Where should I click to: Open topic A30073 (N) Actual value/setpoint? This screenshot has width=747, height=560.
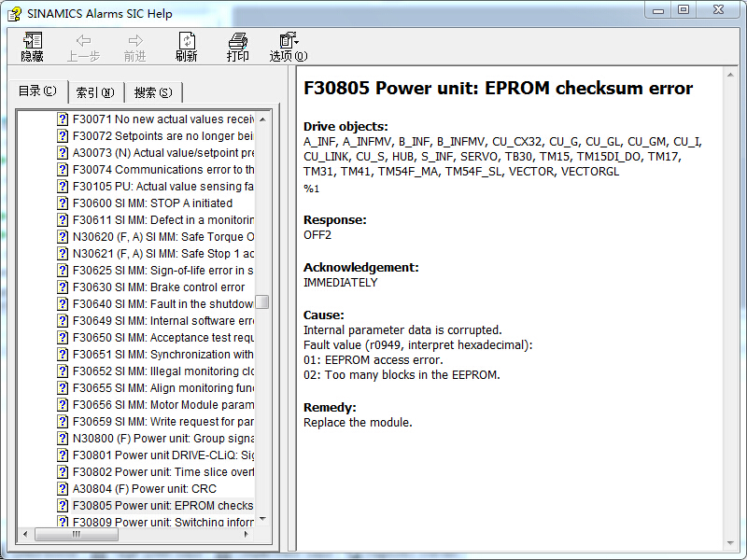(x=162, y=152)
